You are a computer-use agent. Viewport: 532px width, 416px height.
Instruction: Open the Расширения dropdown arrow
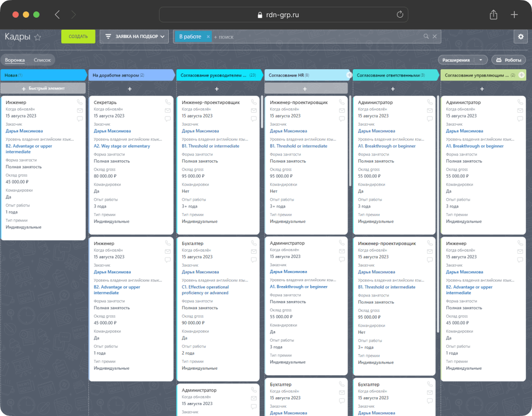point(481,60)
